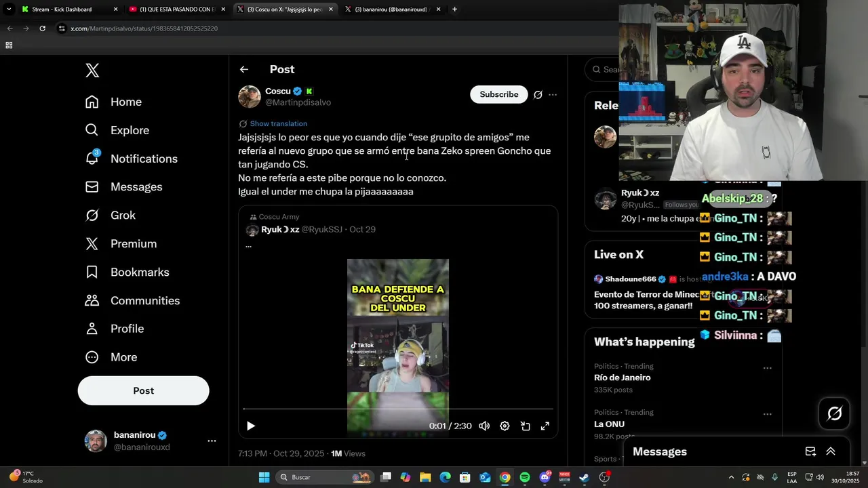Go back in browser history
The width and height of the screenshot is (868, 488).
coord(9,28)
